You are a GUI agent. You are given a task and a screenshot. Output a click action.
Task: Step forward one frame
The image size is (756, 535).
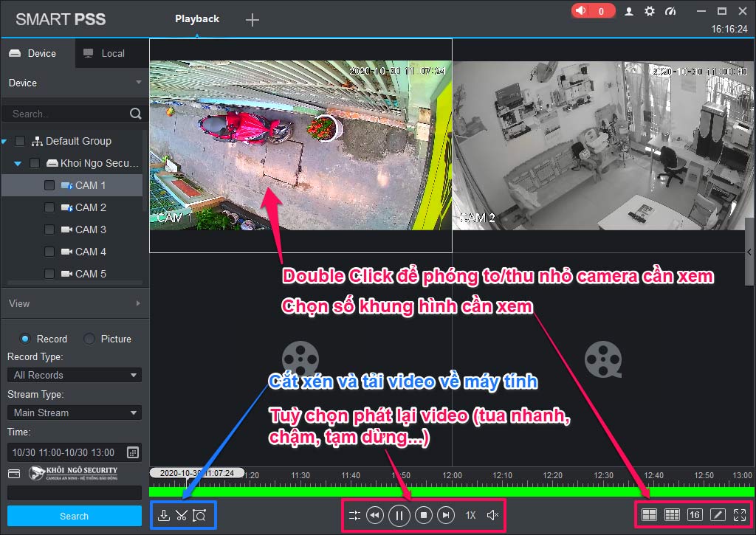coord(446,515)
